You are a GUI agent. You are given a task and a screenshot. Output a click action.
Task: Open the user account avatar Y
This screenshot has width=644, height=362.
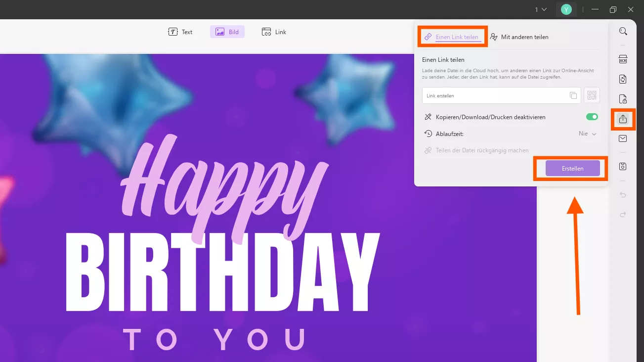(566, 9)
